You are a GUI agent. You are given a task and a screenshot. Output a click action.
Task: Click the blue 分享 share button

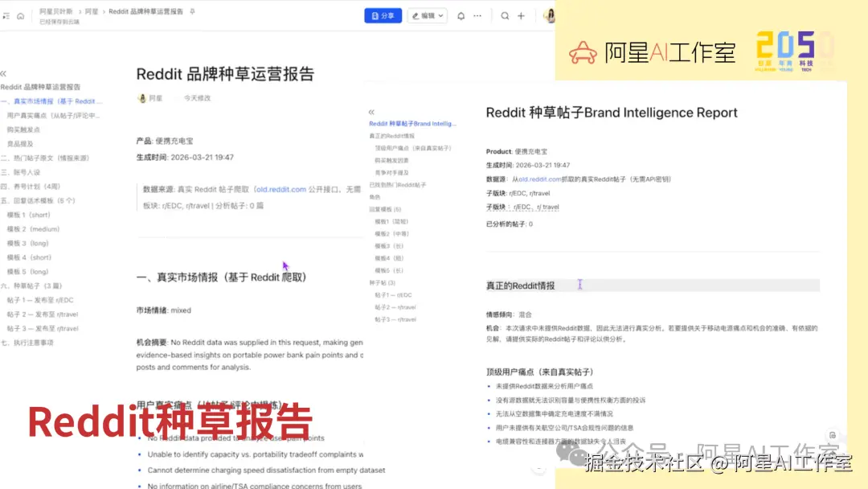[383, 15]
